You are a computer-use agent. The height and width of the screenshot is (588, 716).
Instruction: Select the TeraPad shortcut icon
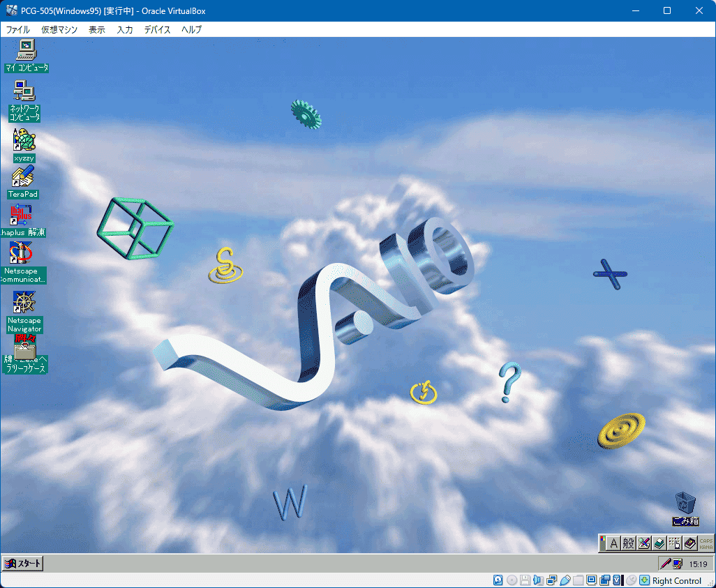coord(23,181)
